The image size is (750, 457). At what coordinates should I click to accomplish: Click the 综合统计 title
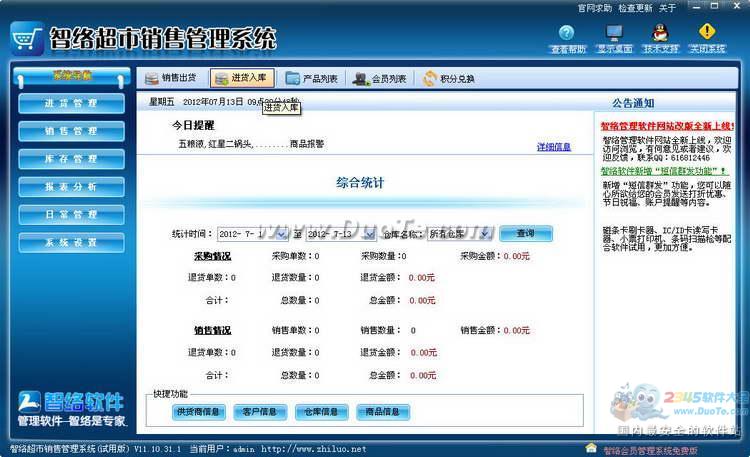[x=360, y=183]
